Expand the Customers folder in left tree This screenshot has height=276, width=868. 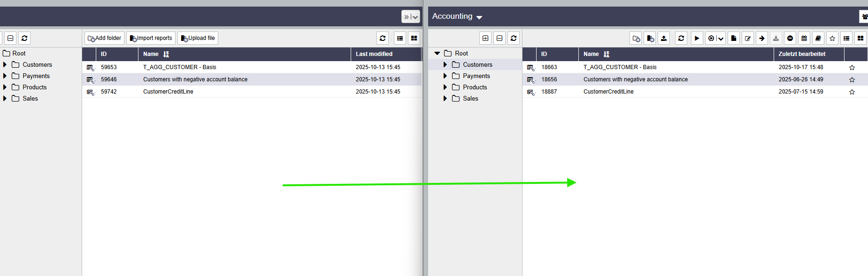click(x=5, y=65)
